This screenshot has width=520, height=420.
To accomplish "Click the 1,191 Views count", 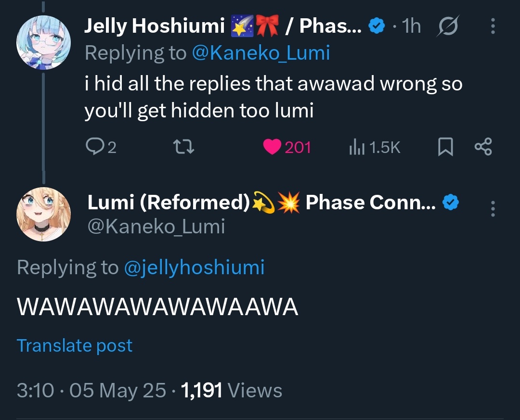I will tap(231, 390).
